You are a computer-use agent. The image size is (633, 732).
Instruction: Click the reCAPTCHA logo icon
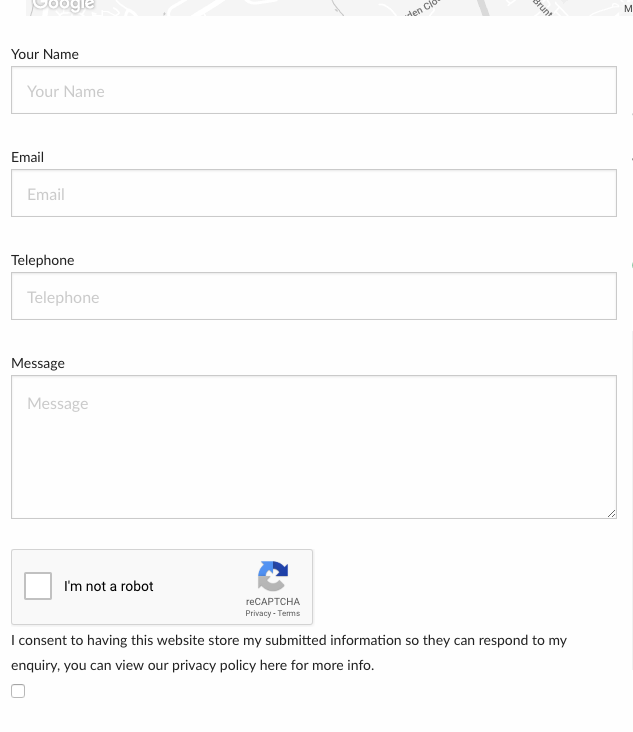point(273,576)
